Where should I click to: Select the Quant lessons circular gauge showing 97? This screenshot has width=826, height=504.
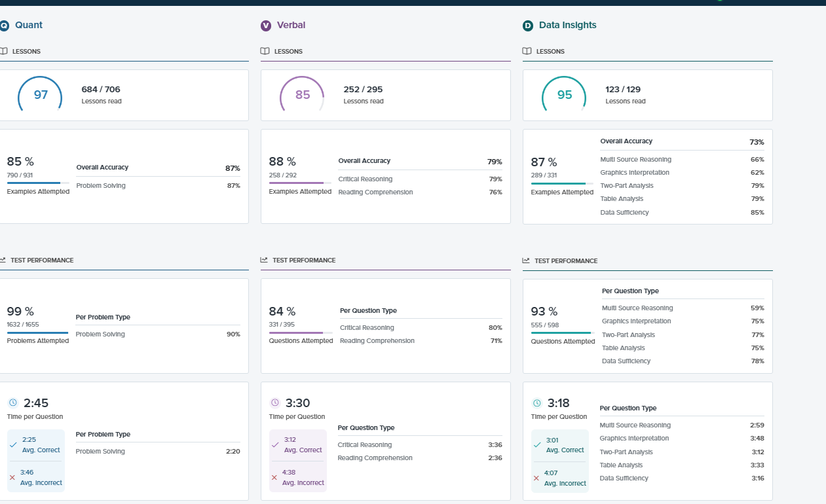(x=41, y=95)
